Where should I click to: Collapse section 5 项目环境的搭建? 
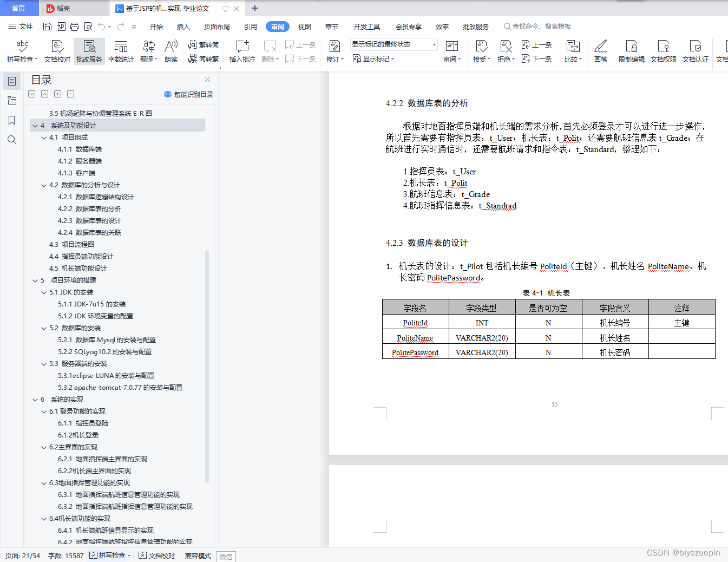tap(35, 280)
